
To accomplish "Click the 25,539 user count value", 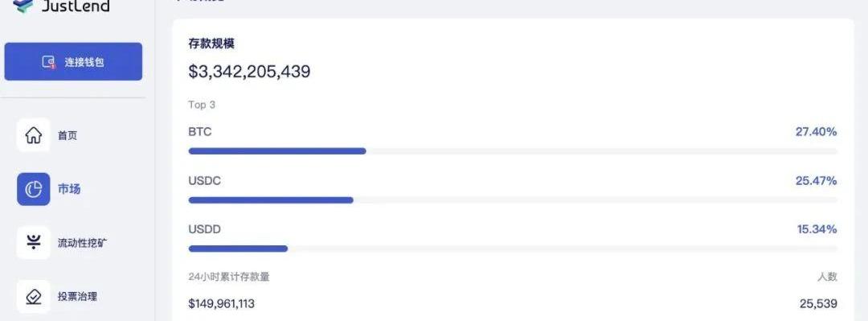I will coord(818,304).
